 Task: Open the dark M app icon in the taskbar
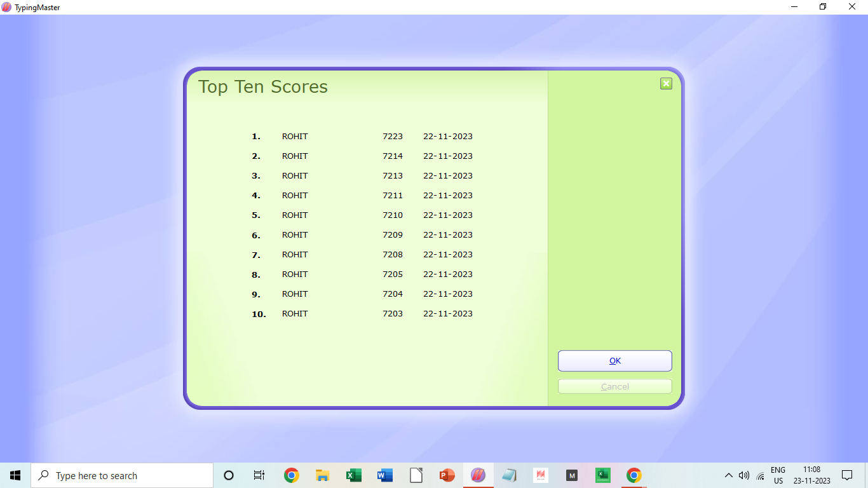[x=571, y=475]
